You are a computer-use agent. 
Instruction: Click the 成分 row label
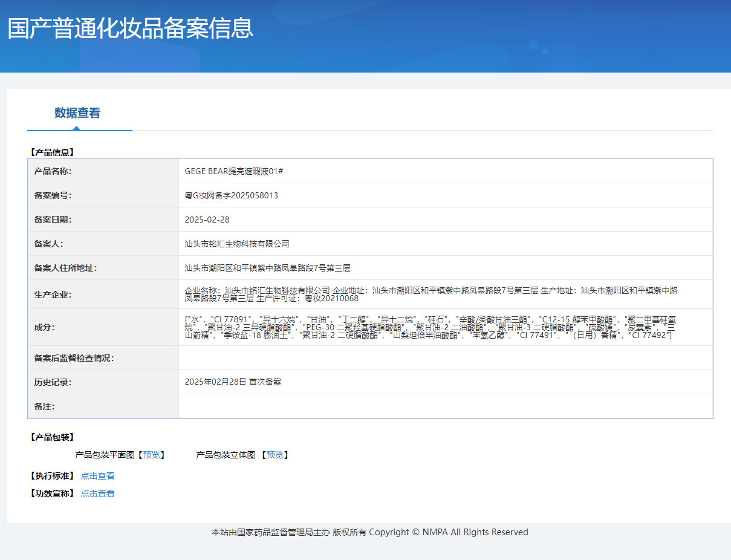tap(44, 327)
